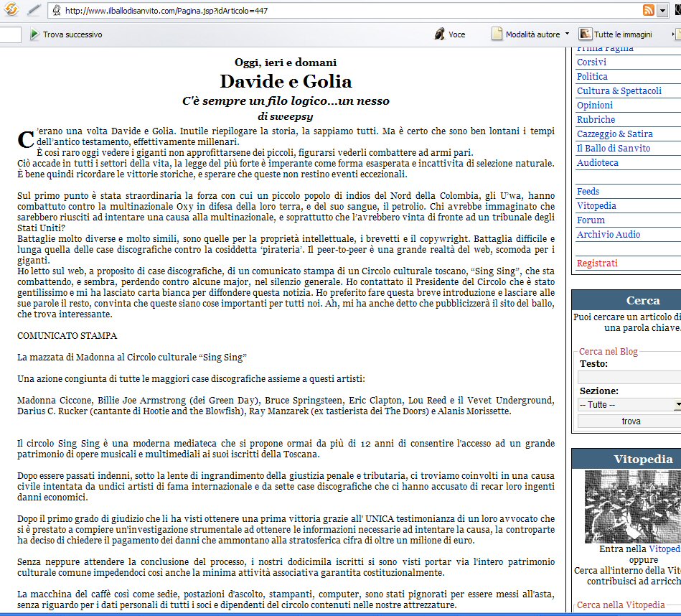Open the Cazzeggio & Satira section
The image size is (681, 616).
coord(614,134)
